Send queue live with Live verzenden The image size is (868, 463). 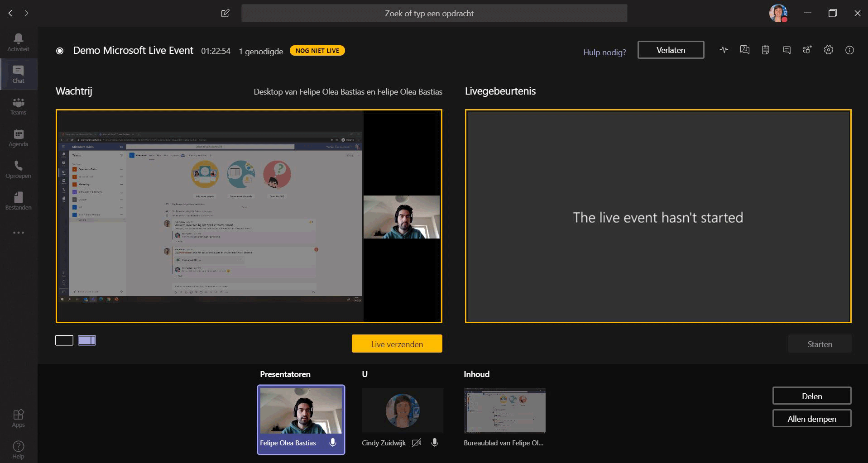click(x=397, y=344)
